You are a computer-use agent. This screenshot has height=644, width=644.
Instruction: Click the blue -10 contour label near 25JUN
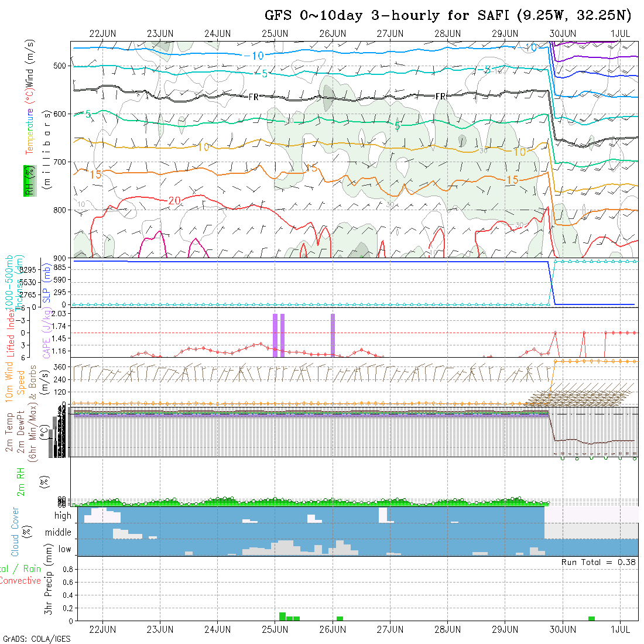tap(254, 56)
